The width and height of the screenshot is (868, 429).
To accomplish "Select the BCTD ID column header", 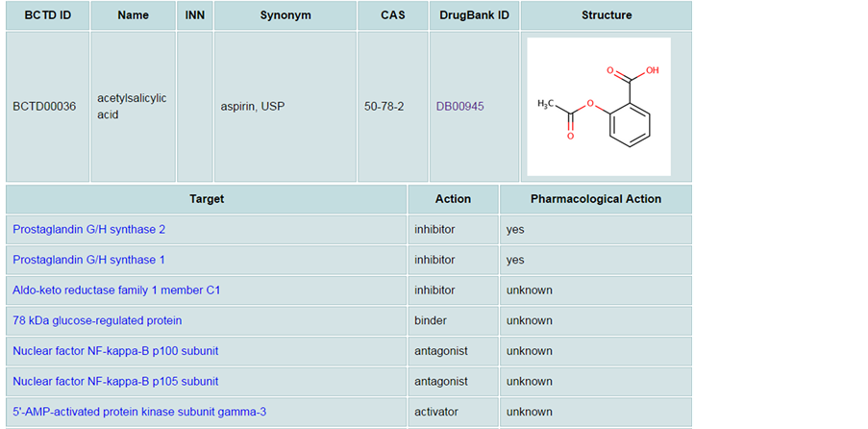I will pos(48,15).
